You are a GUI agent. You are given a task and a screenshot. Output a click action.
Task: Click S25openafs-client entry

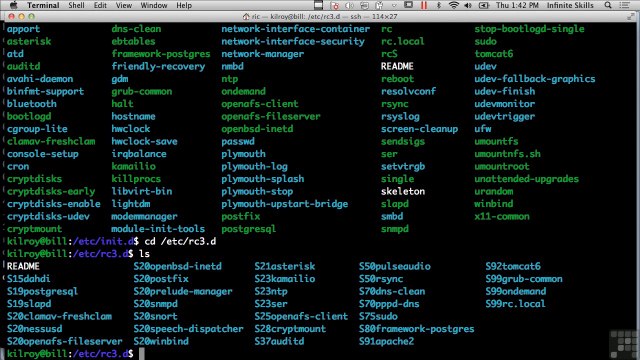[301, 316]
